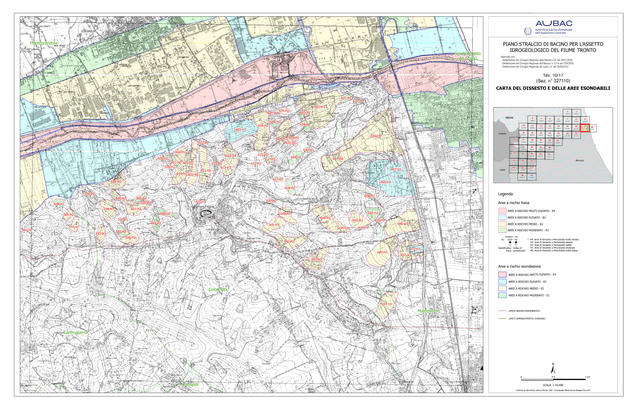Click the scale bar at bottom of legend panel

tap(556, 379)
